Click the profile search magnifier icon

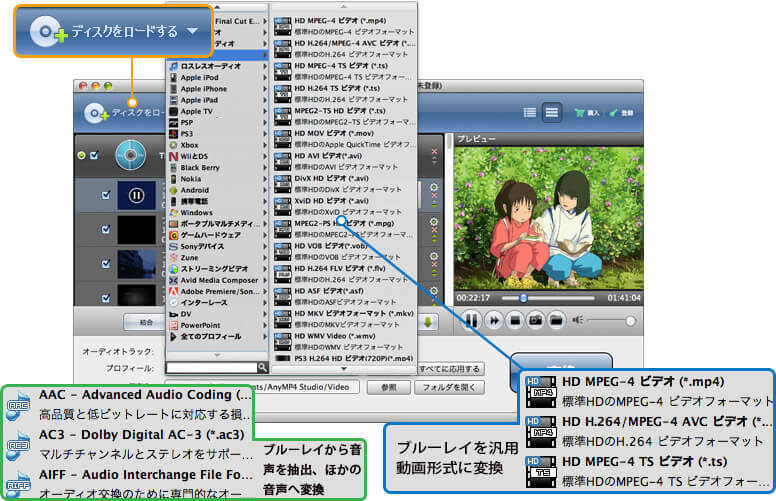[x=262, y=367]
